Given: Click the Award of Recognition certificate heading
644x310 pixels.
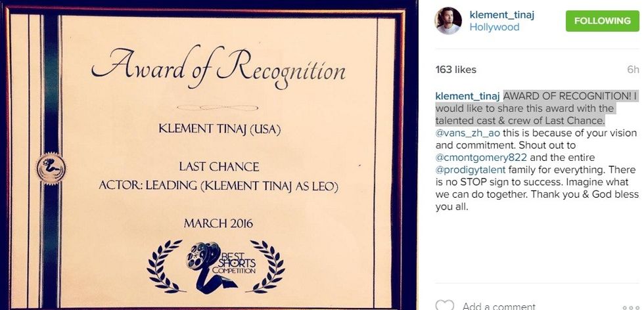Looking at the screenshot, I should 219,67.
